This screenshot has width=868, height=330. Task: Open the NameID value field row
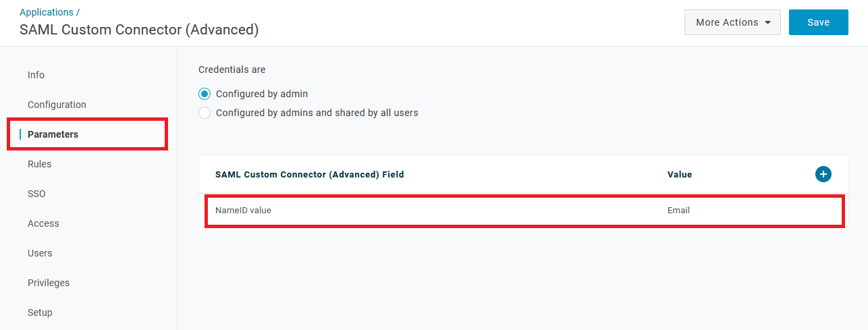click(x=243, y=211)
